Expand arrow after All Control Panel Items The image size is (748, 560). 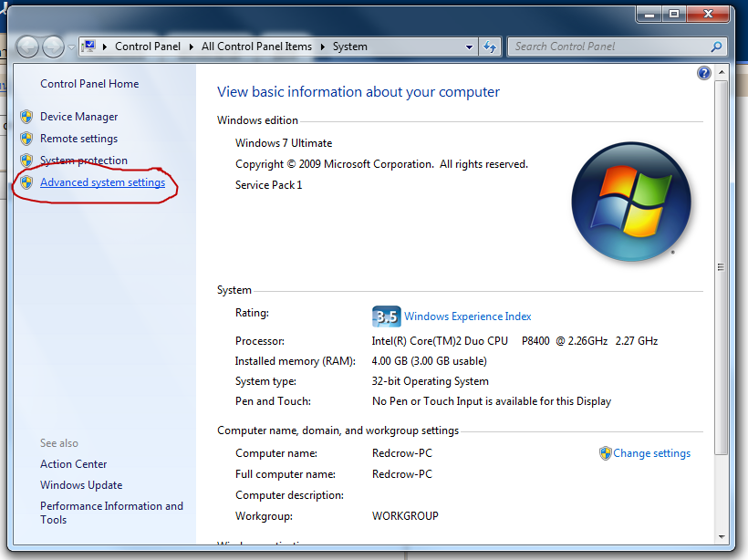click(x=323, y=47)
